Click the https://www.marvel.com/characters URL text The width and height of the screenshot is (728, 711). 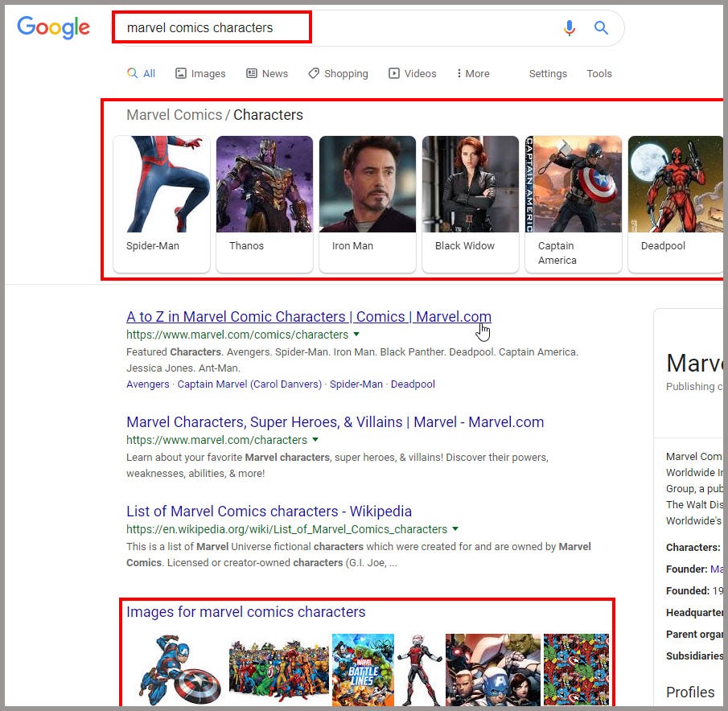tap(217, 439)
